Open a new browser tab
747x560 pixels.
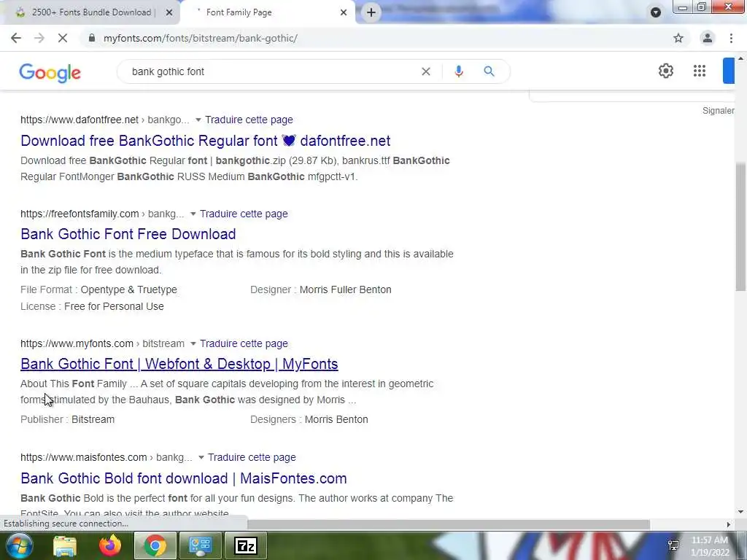(x=371, y=12)
